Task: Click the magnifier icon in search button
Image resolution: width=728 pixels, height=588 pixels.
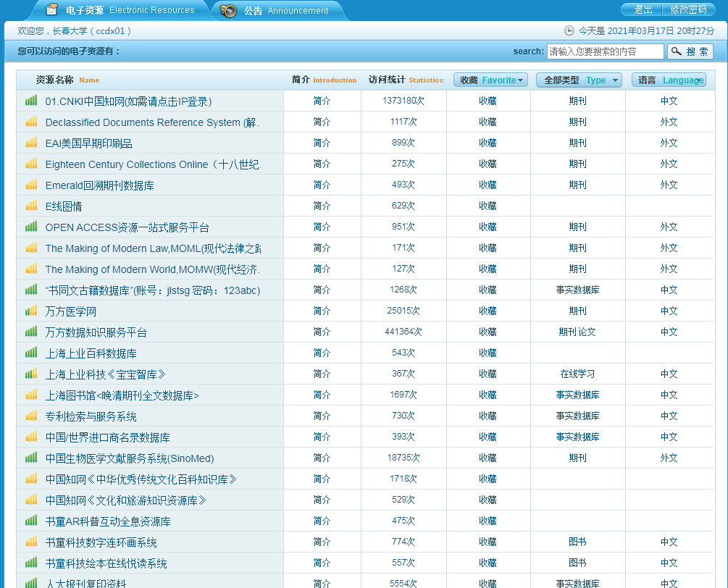Action: pos(677,51)
